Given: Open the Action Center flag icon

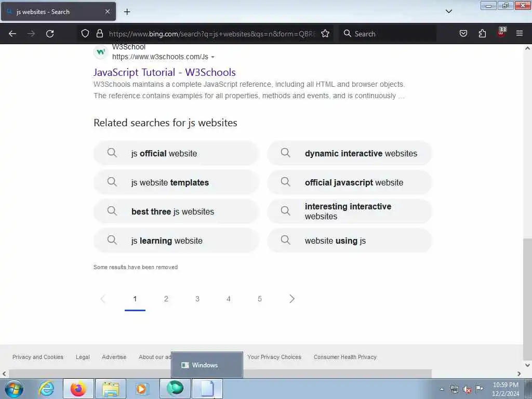Looking at the screenshot, I should coord(479,389).
